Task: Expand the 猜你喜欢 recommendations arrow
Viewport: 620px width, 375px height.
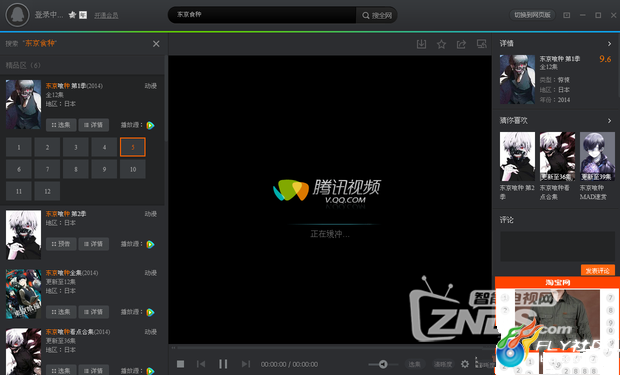Action: click(609, 121)
